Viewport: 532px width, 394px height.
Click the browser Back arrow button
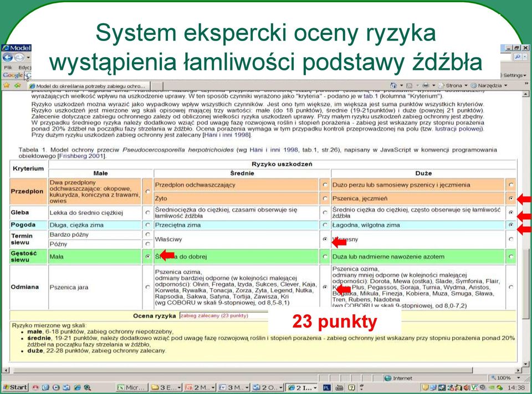(7, 57)
